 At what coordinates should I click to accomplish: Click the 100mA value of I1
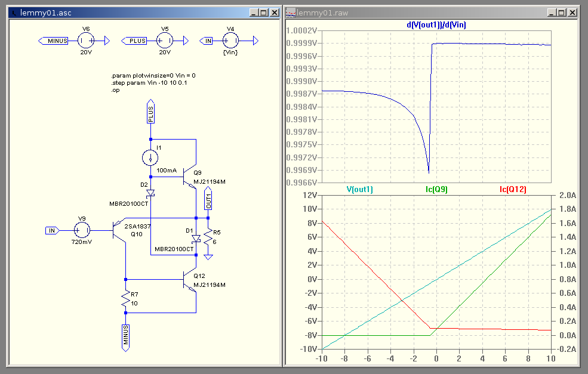click(167, 170)
